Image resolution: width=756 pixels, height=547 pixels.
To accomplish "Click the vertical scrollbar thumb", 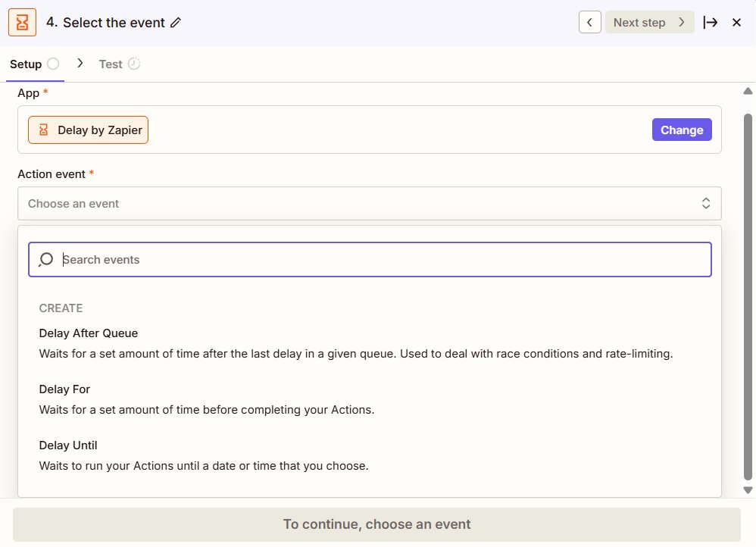I will pyautogui.click(x=748, y=297).
